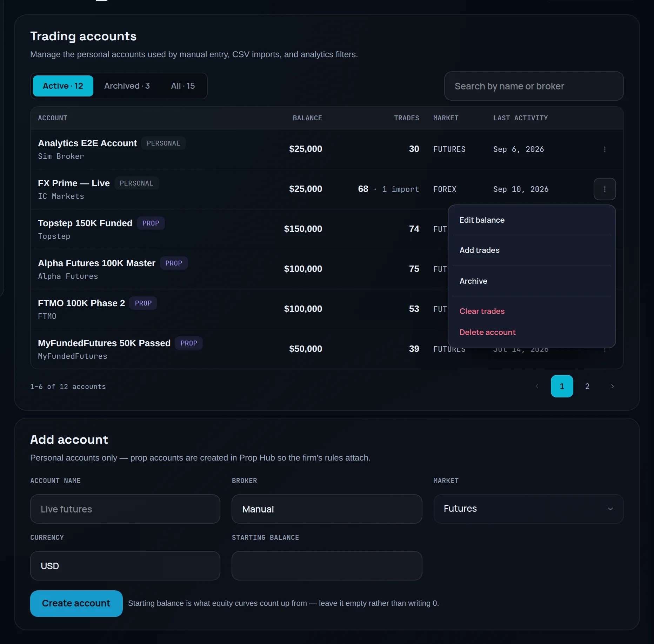Click Alpha Futures 100K Master name
Image resolution: width=654 pixels, height=644 pixels.
click(96, 263)
